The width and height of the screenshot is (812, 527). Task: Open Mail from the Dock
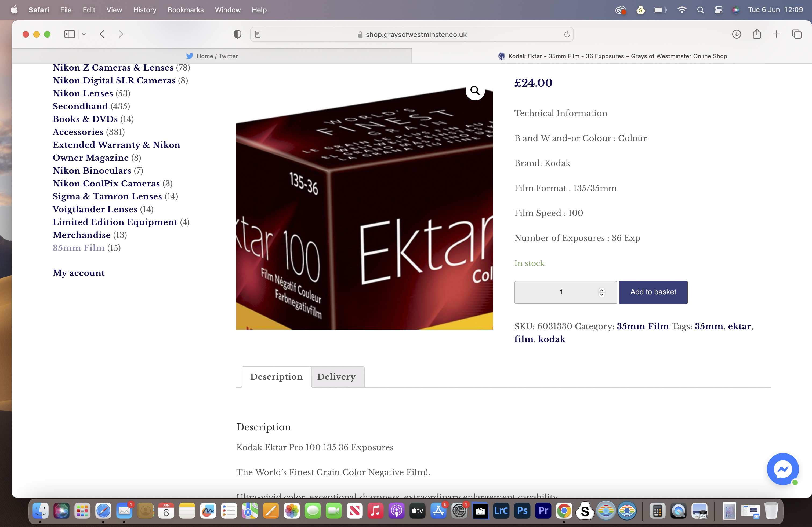click(x=124, y=511)
